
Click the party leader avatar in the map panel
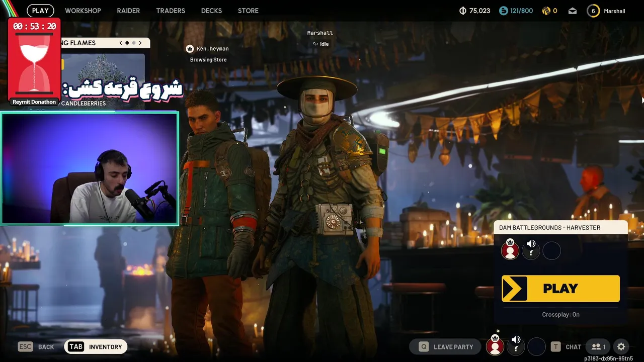coord(510,250)
